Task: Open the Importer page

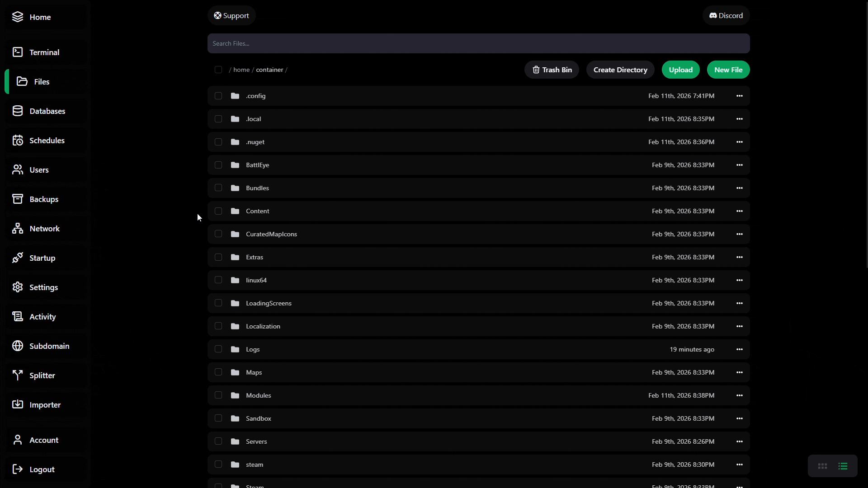Action: [45, 405]
